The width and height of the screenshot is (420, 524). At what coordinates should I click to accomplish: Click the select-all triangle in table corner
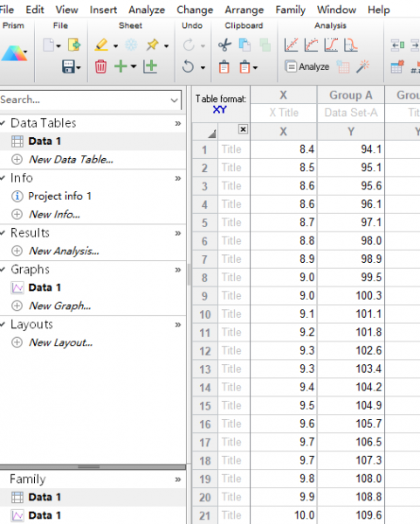[x=212, y=134]
